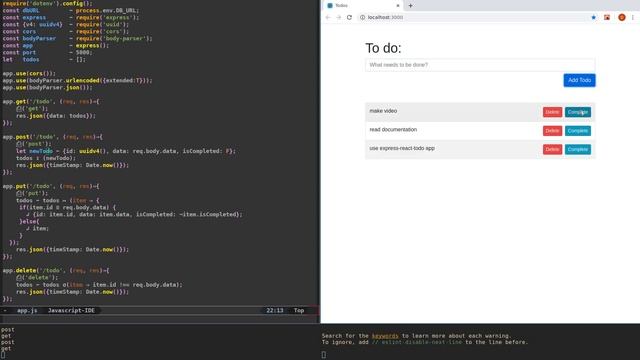Click the app.js buffer name in modeline
The height and width of the screenshot is (360, 640).
point(27,310)
